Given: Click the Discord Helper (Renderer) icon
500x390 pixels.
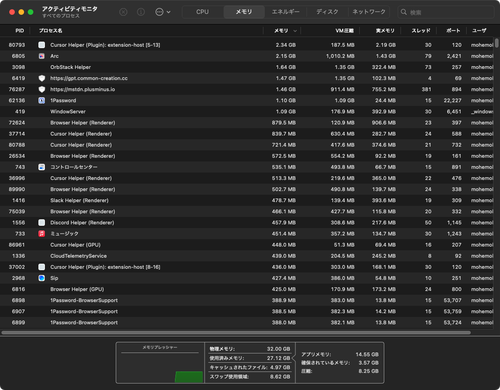Looking at the screenshot, I should [42, 223].
